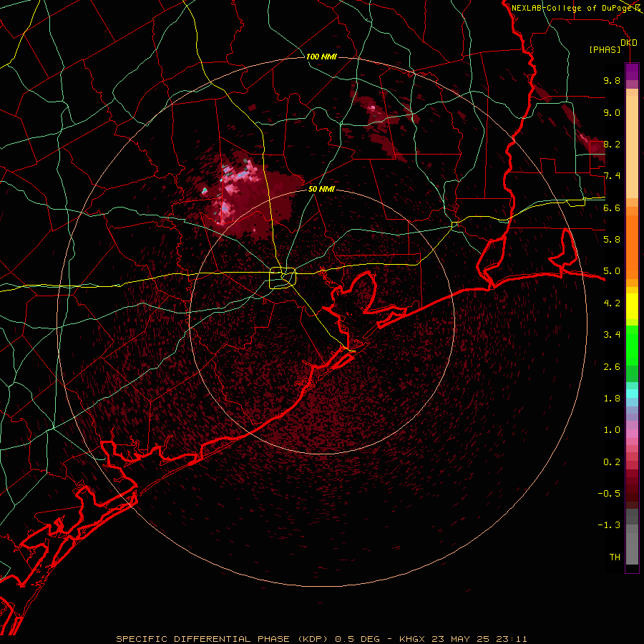Click the -0.5 value on the color scale
Viewport: 644px width, 644px height.
coord(609,494)
